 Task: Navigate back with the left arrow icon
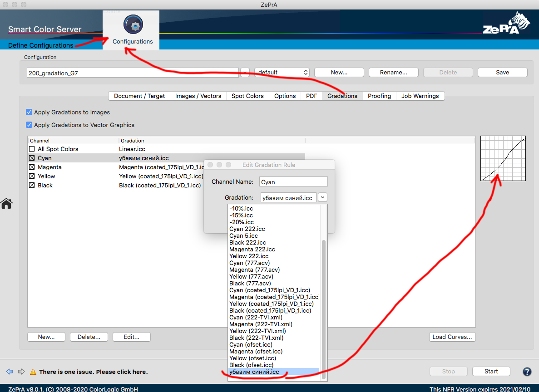click(x=10, y=372)
